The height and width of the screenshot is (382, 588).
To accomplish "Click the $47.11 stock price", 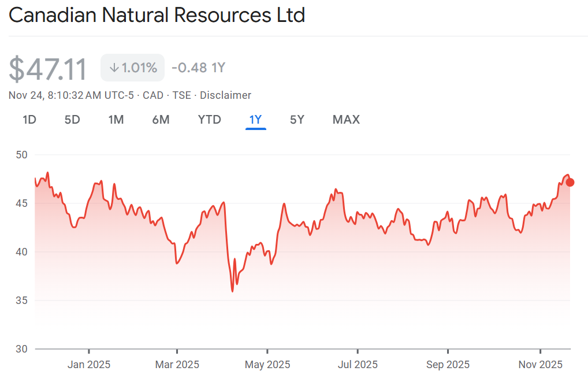I will click(48, 69).
